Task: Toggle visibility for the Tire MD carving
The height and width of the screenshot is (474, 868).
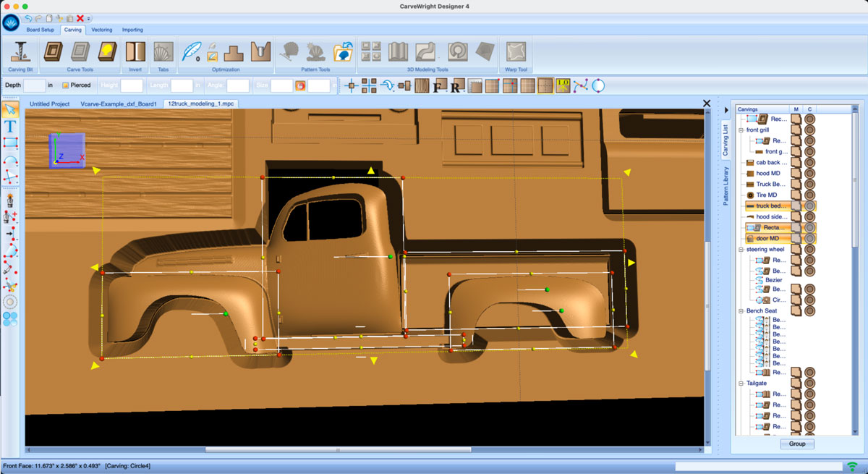Action: coord(810,195)
